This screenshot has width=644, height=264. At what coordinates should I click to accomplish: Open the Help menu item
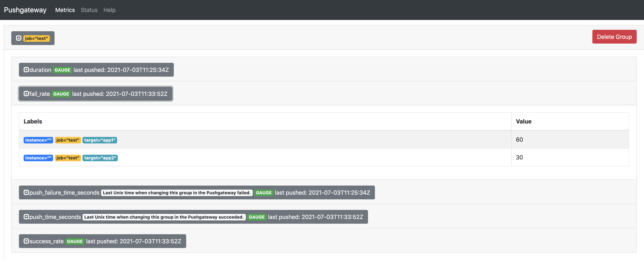click(109, 10)
